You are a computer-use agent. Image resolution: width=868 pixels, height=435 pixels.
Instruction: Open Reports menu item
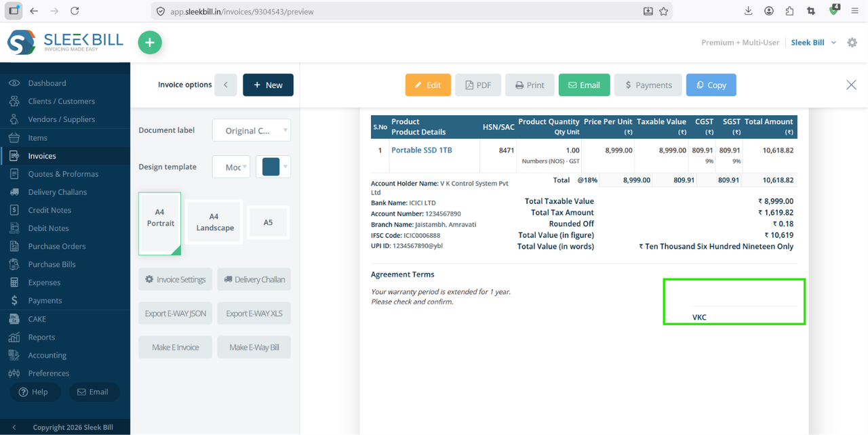41,337
